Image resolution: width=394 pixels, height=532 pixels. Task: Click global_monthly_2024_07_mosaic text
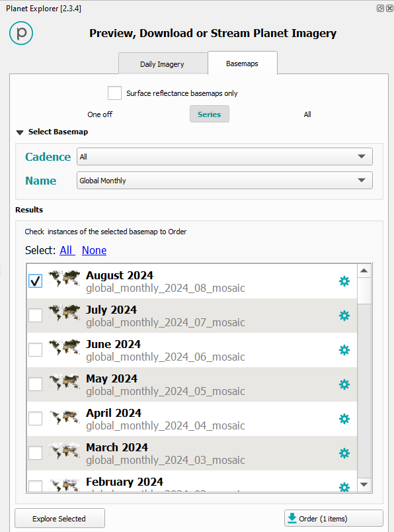165,322
